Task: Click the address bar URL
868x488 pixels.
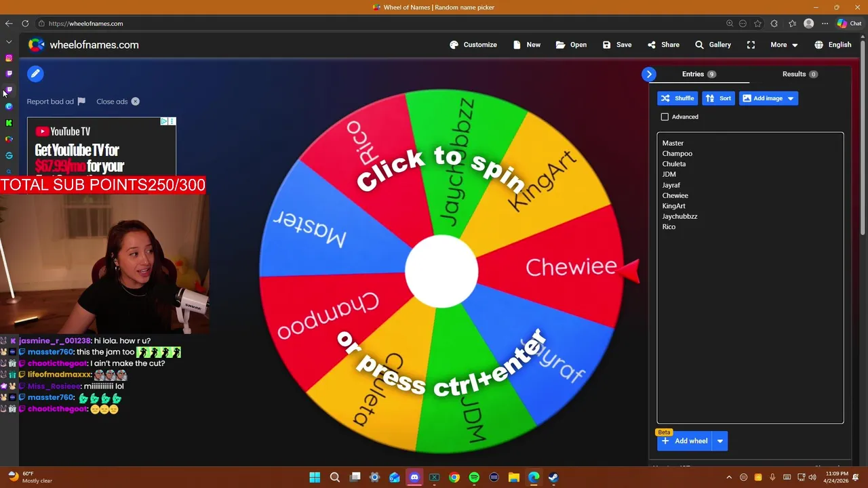Action: (x=85, y=24)
